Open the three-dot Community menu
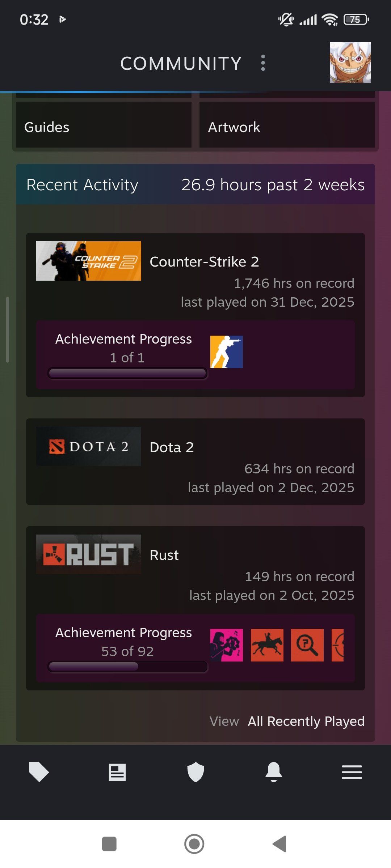The height and width of the screenshot is (868, 391). coord(263,63)
